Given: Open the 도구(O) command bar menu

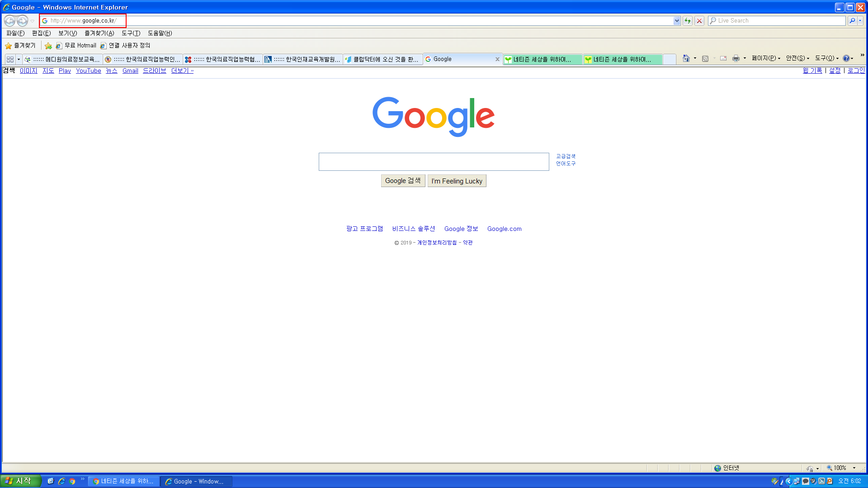Looking at the screenshot, I should point(827,58).
